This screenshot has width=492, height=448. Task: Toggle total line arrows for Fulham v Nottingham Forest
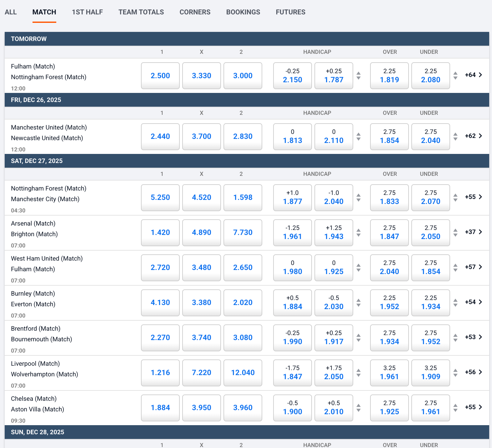pyautogui.click(x=455, y=76)
